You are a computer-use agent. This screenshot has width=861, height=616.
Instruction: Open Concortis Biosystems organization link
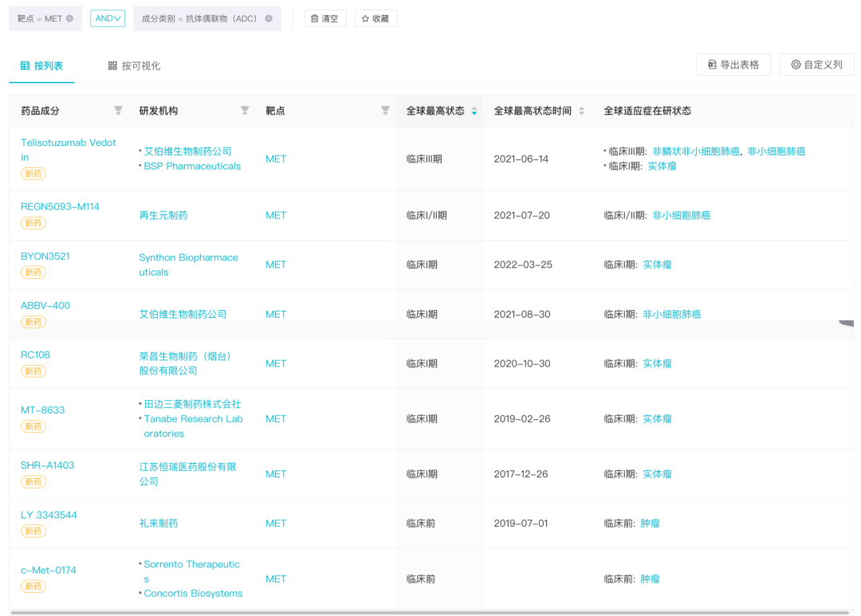click(193, 593)
